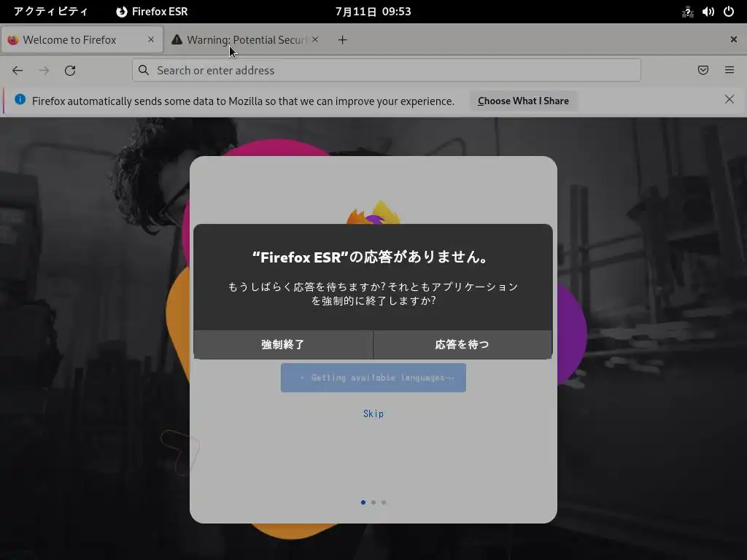Open アクティビティ overview in top bar

(x=50, y=12)
